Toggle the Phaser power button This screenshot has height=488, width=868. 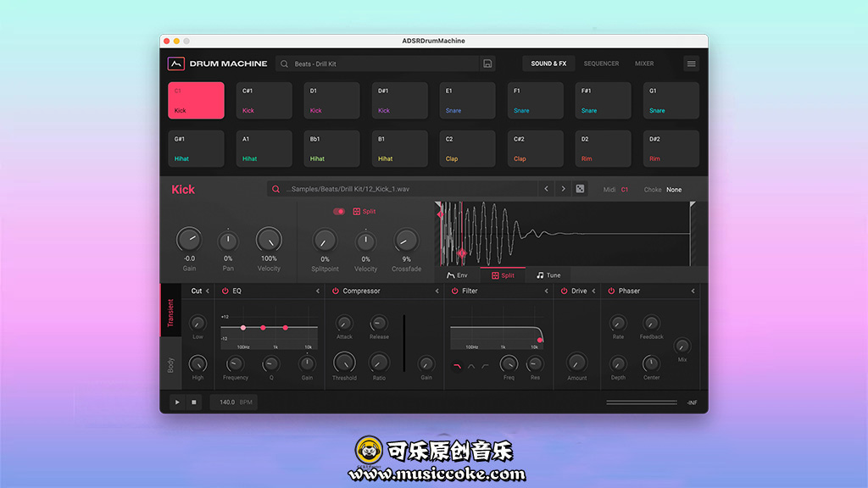pos(611,291)
